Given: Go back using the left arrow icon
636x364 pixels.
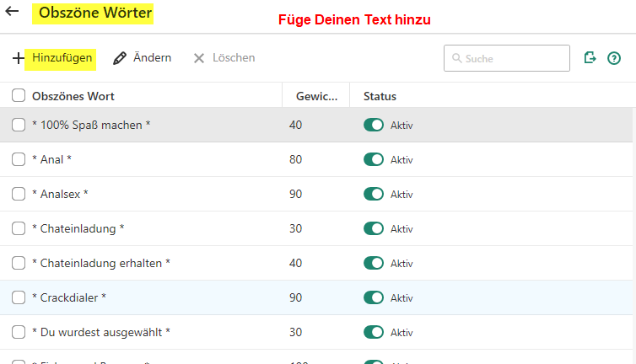Looking at the screenshot, I should coord(12,13).
